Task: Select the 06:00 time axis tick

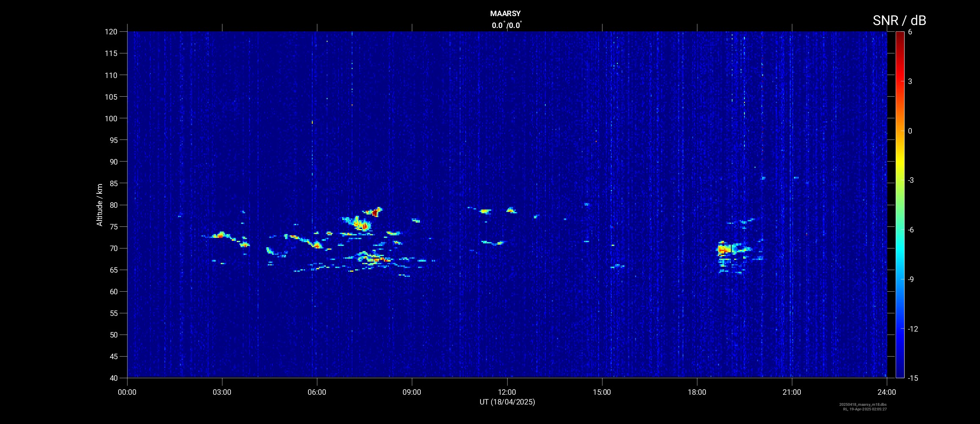Action: point(317,392)
